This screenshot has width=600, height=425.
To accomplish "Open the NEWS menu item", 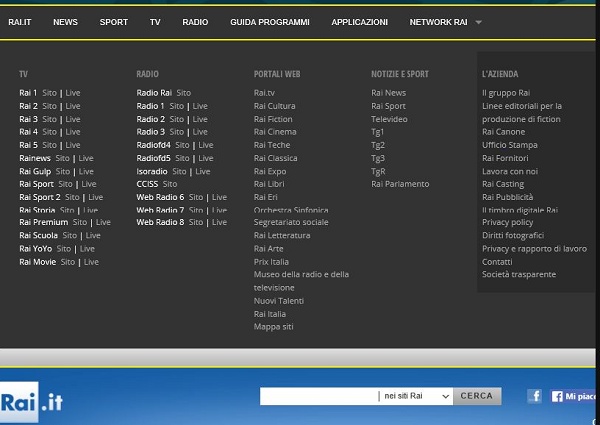I will tap(65, 22).
